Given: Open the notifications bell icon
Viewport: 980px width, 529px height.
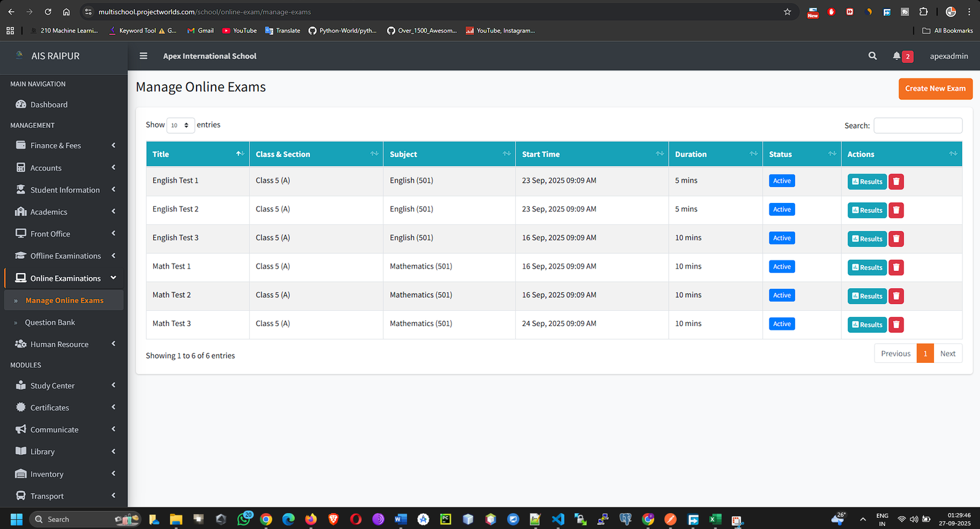Looking at the screenshot, I should pos(897,56).
